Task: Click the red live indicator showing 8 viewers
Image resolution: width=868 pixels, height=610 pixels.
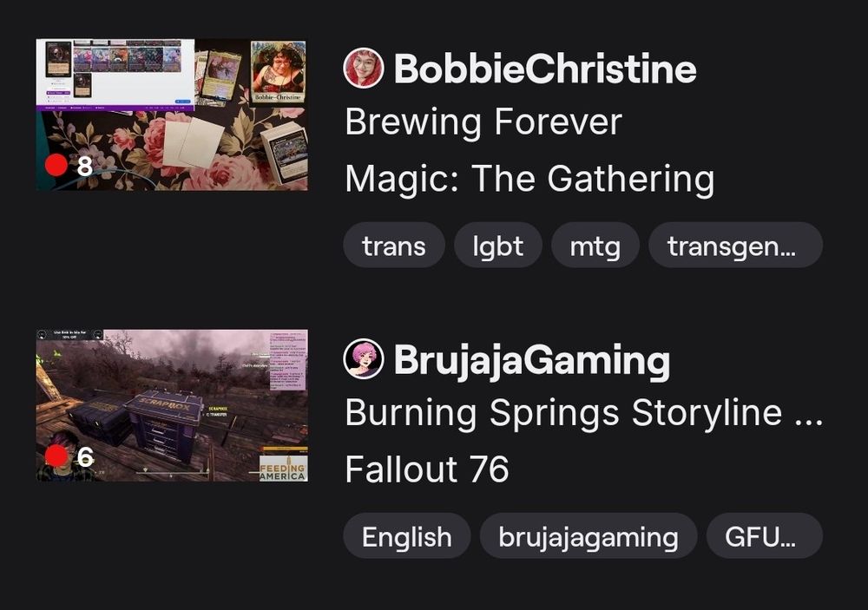Action: 56,165
